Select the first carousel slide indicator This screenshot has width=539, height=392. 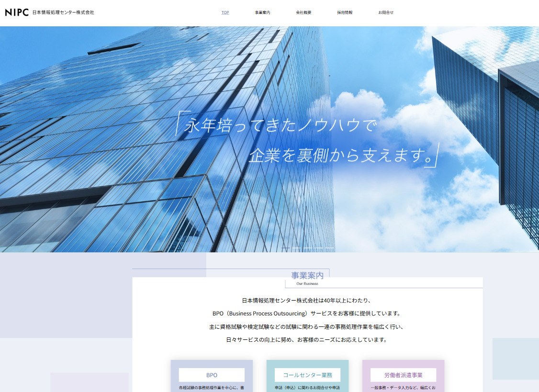tap(285, 248)
